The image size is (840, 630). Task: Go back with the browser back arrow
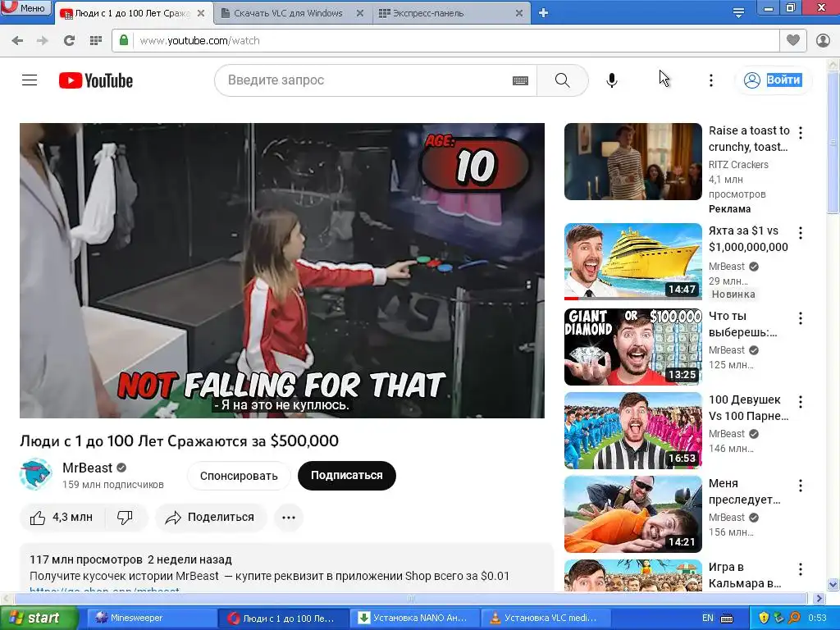[x=17, y=40]
